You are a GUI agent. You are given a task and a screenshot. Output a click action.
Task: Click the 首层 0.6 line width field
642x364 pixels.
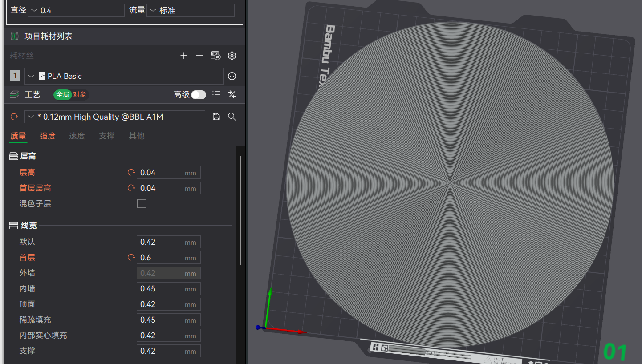point(169,257)
